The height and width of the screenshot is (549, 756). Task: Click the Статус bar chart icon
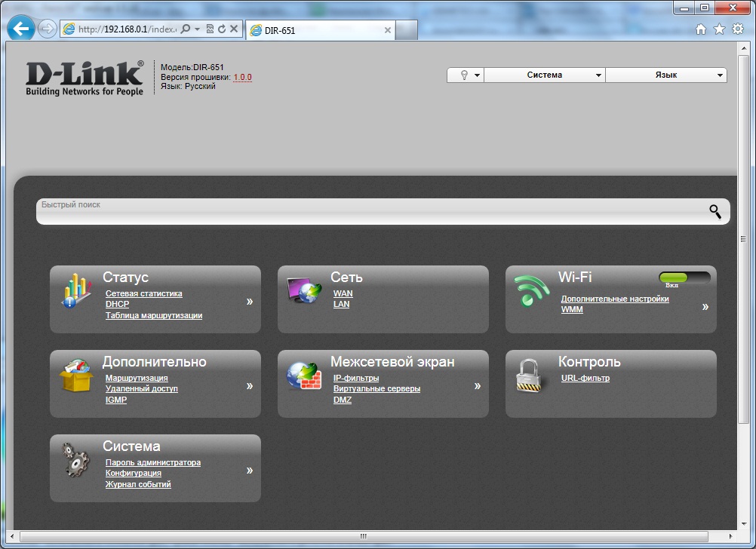75,292
